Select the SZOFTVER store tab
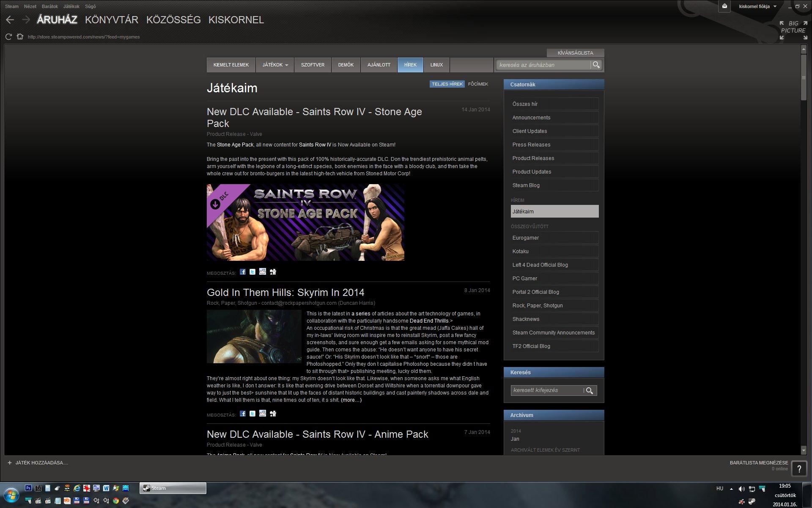The height and width of the screenshot is (508, 812). pos(313,65)
